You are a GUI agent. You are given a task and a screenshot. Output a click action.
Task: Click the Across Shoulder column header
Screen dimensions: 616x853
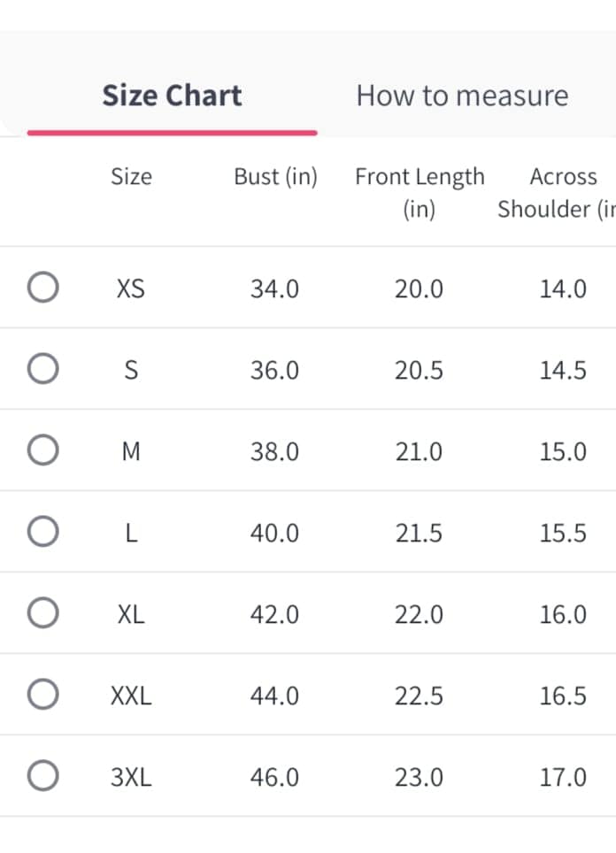coord(557,193)
